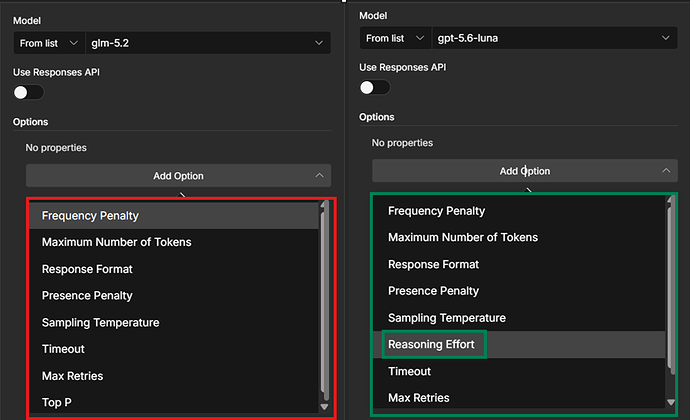
Task: Select Maximum Number of Tokens in gpt-5.6-luna list
Action: (x=519, y=237)
